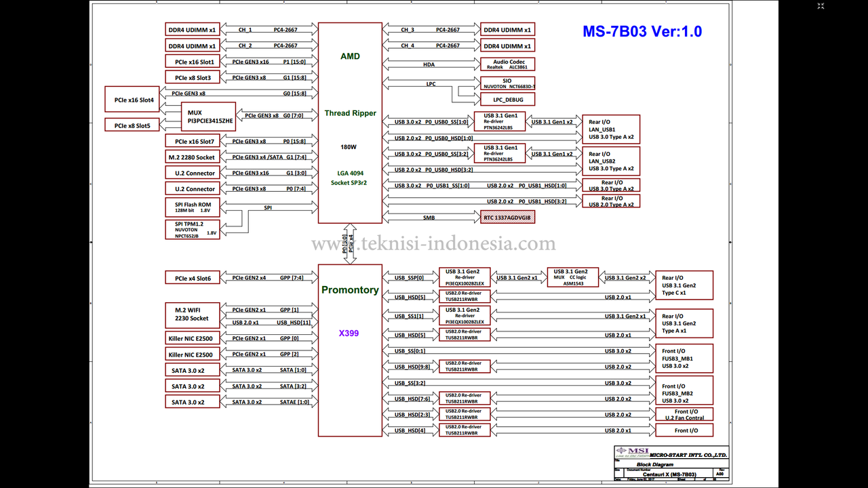Viewport: 868px width, 488px height.
Task: Click the Rear I/O 'Type C x1' block
Action: point(684,285)
